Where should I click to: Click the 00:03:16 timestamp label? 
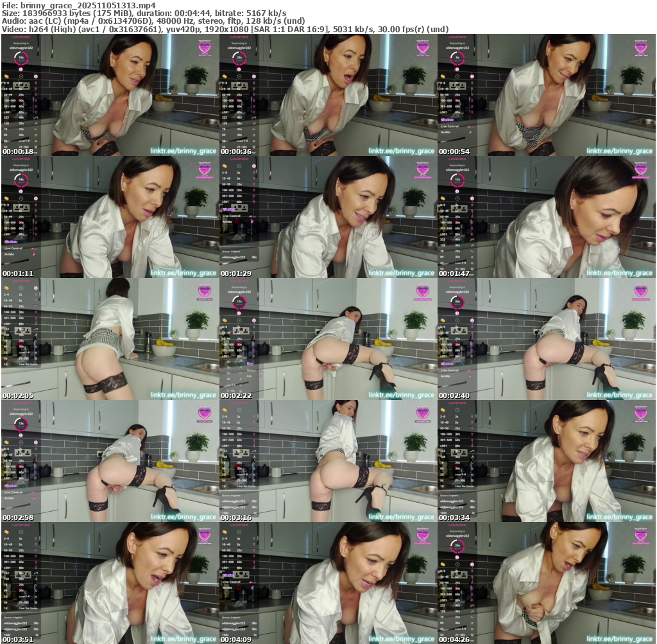point(235,518)
